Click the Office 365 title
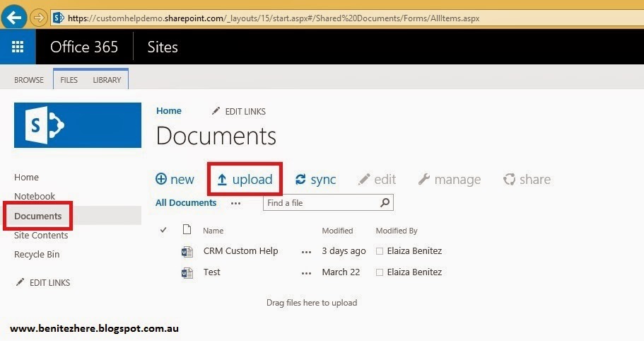 [x=84, y=47]
